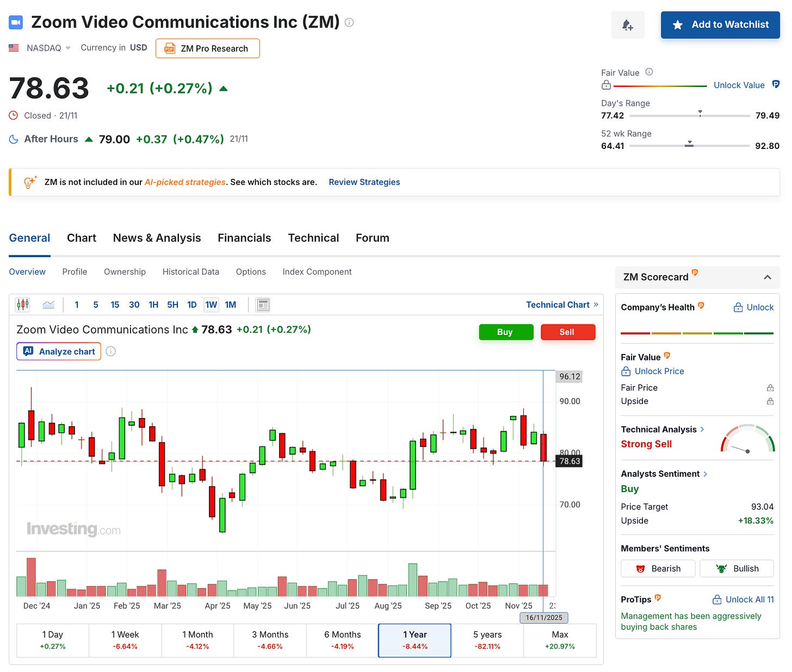The width and height of the screenshot is (792, 672).
Task: Click the Technical Analysis gauge
Action: coord(747,439)
